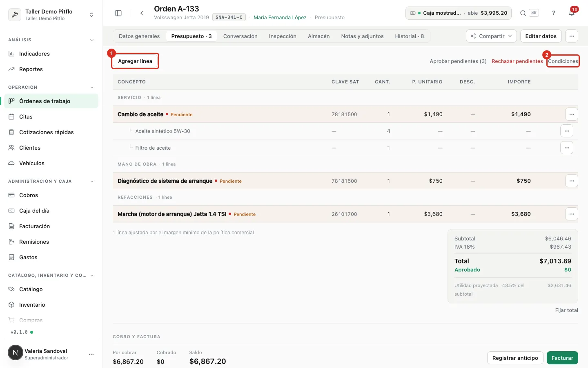The width and height of the screenshot is (588, 368).
Task: Switch to the Inspección tab
Action: (x=283, y=36)
